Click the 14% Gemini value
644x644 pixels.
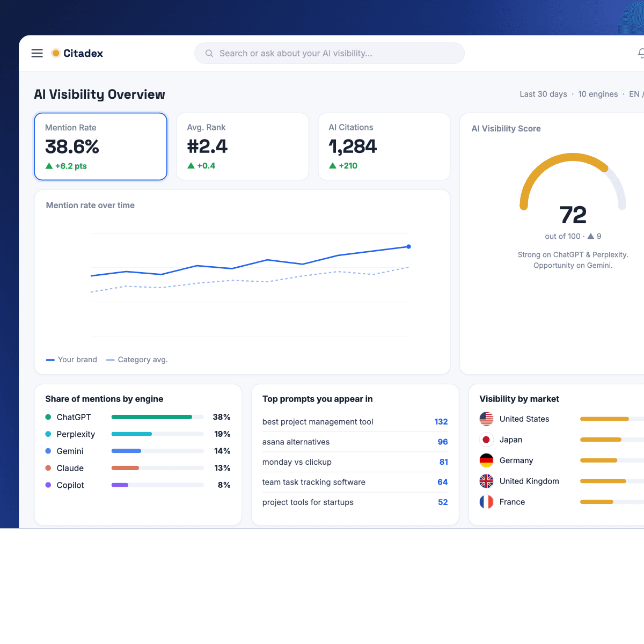point(222,451)
